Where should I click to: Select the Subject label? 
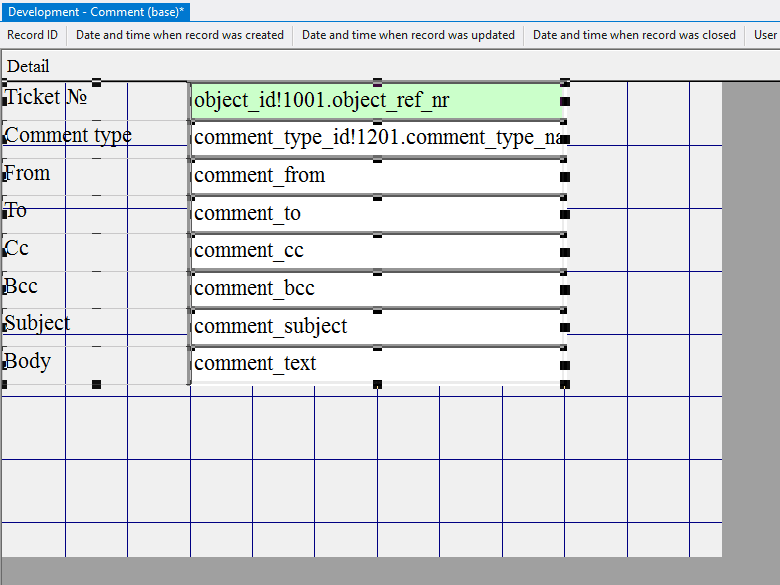pyautogui.click(x=38, y=323)
